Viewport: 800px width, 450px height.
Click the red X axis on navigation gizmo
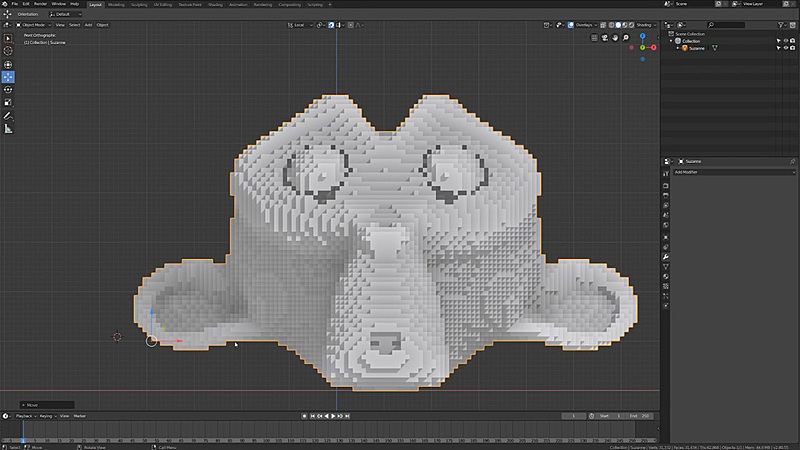pos(654,47)
